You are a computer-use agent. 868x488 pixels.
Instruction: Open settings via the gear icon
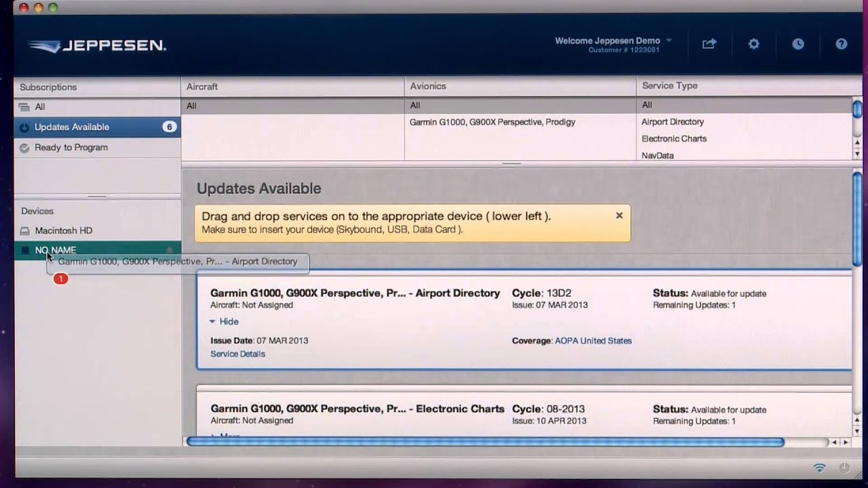(753, 44)
